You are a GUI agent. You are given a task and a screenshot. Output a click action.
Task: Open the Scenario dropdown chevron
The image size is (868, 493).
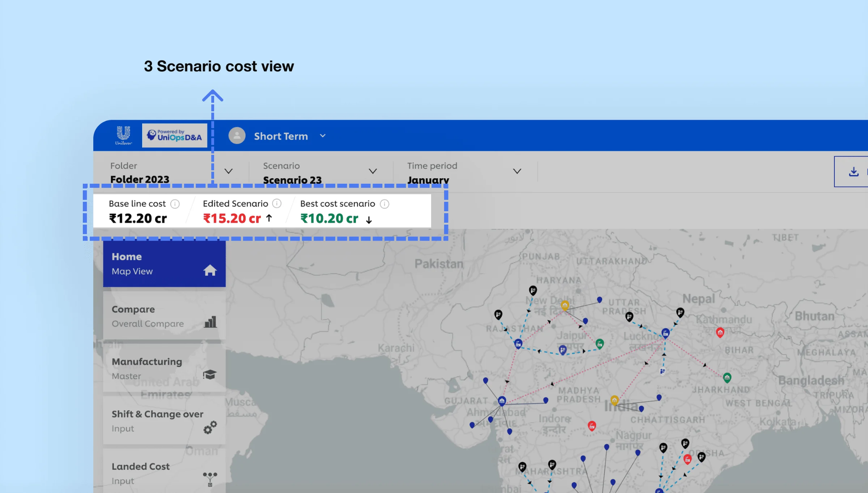click(373, 171)
